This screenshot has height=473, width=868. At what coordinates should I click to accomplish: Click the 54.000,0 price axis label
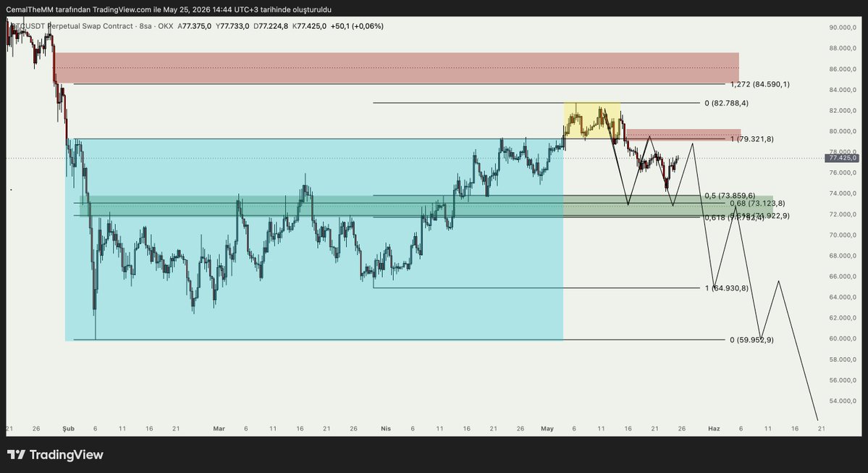point(843,401)
